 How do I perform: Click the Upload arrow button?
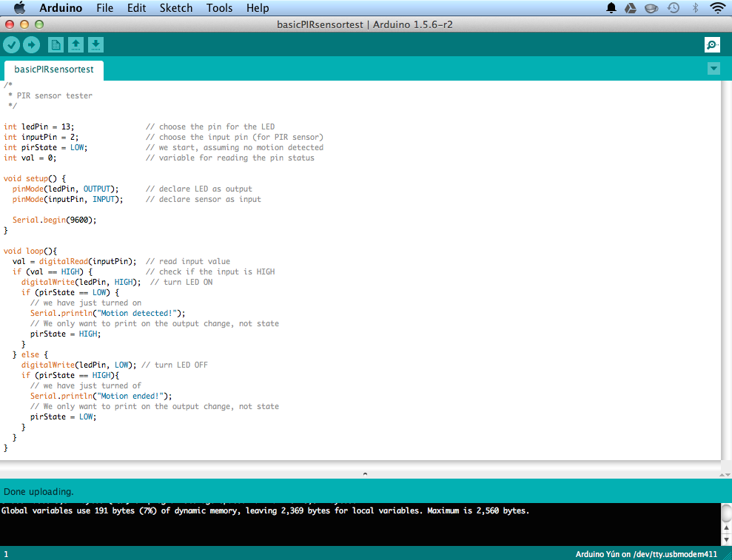[x=31, y=45]
